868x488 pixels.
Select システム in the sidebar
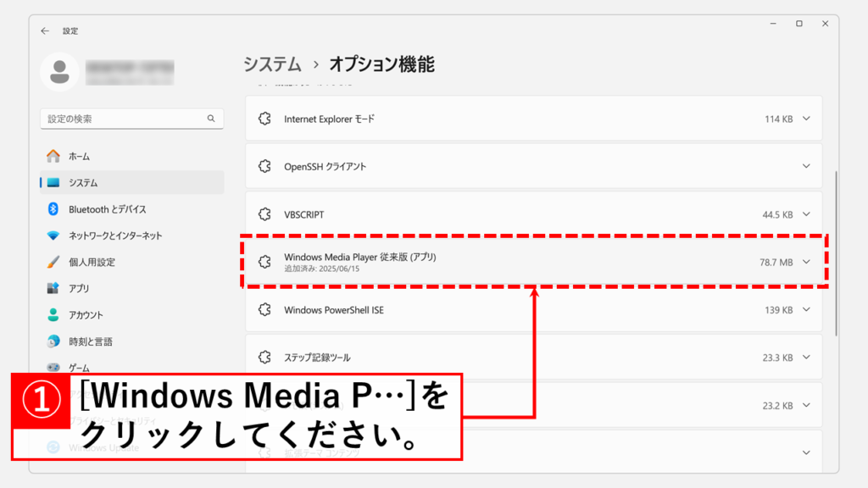tap(132, 183)
